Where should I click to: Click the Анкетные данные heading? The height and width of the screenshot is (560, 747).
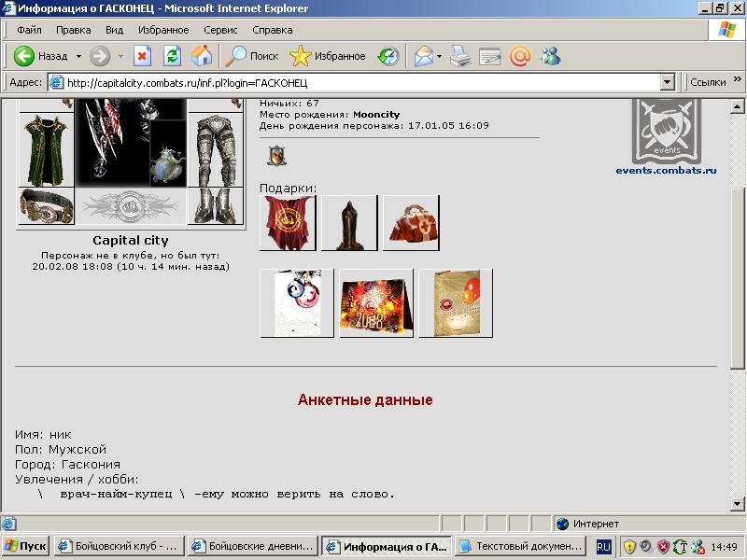[365, 400]
